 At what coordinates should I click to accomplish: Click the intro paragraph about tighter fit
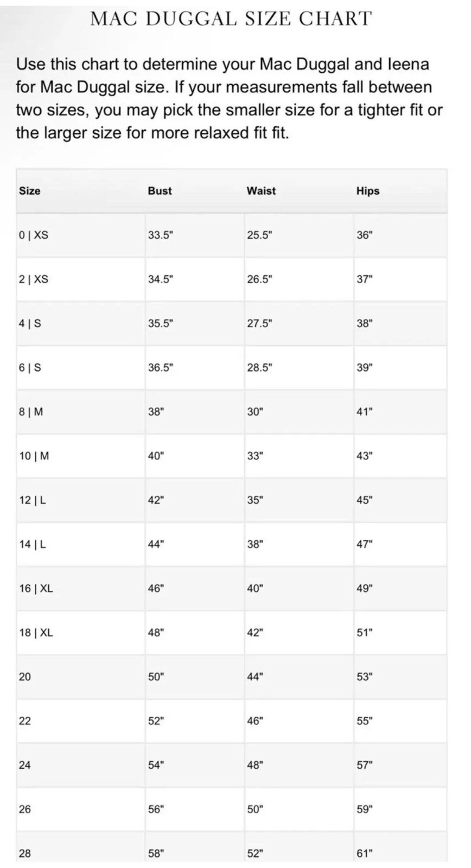pos(229,98)
